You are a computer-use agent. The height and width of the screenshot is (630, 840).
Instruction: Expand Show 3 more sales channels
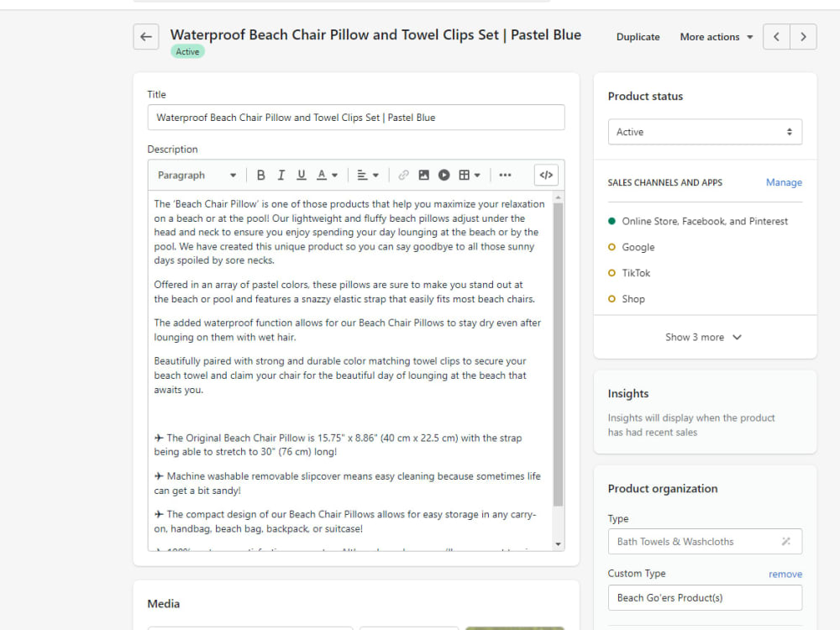coord(703,337)
